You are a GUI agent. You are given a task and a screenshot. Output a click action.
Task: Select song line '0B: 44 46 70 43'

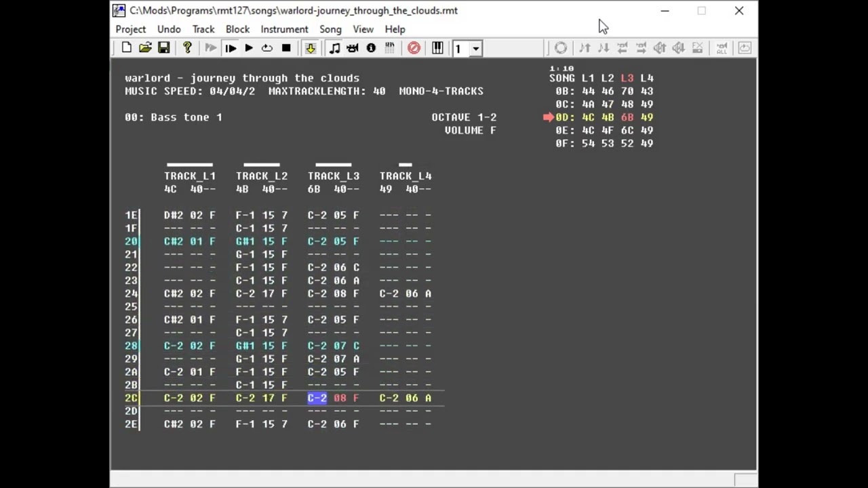coord(604,91)
